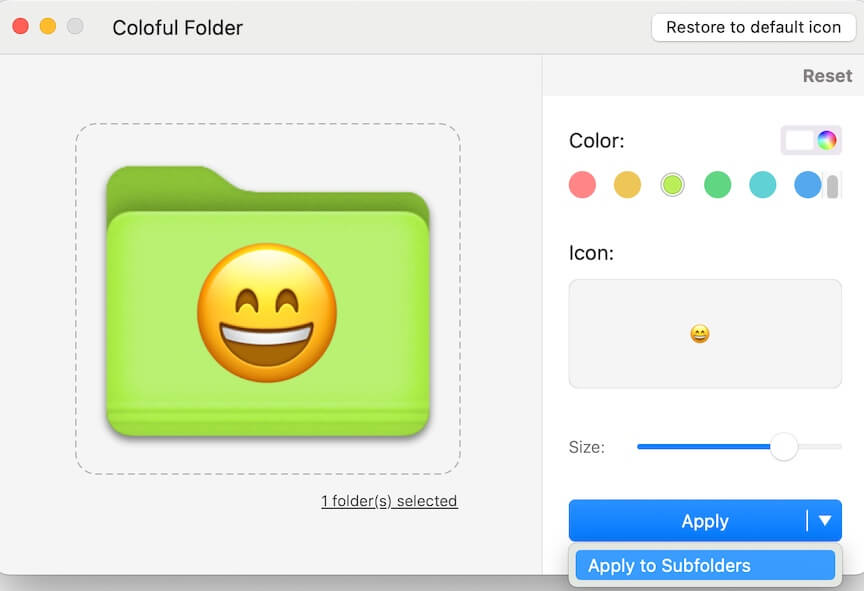The height and width of the screenshot is (591, 864).
Task: Click Restore to default icon
Action: coord(753,27)
